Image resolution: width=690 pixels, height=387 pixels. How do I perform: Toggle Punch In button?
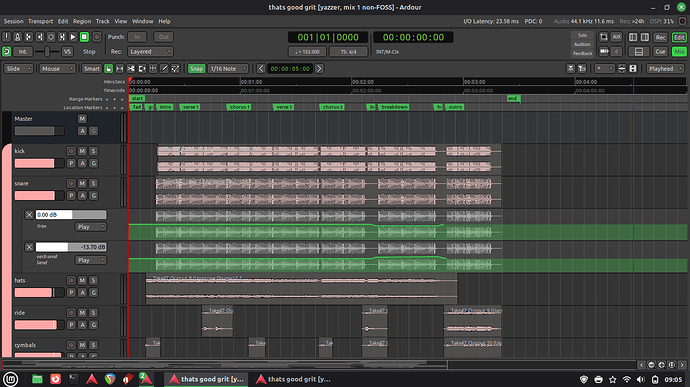[137, 37]
